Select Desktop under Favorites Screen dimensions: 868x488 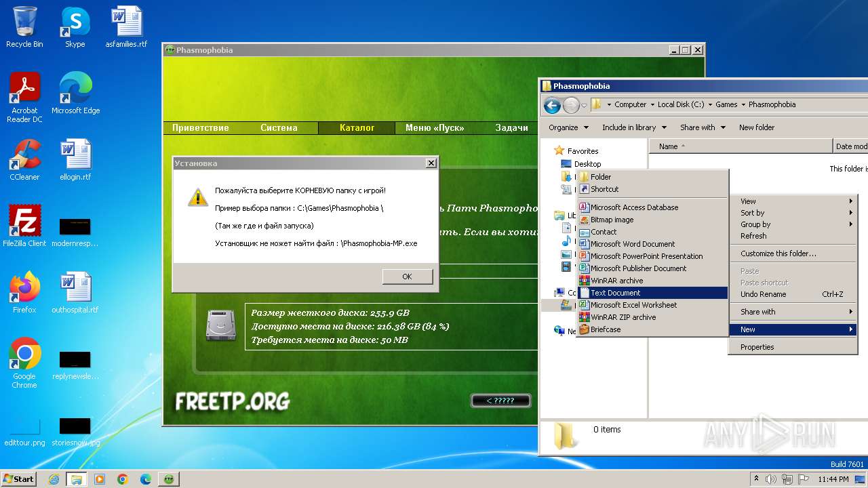pos(587,164)
